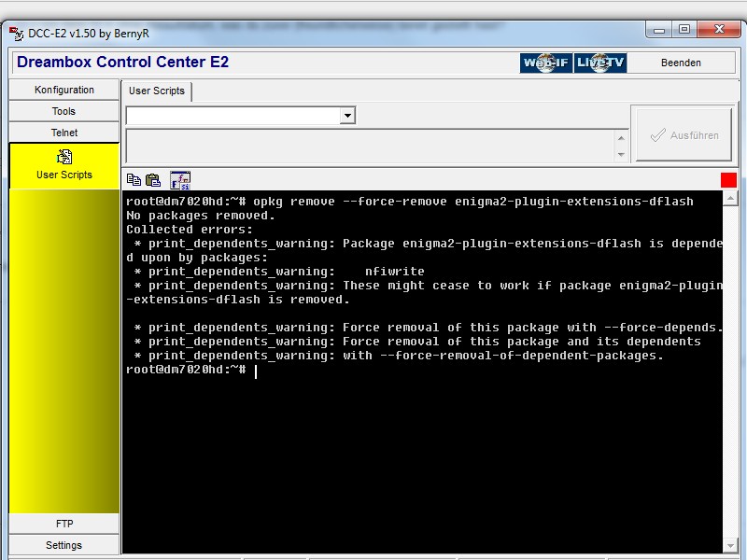
Task: Expand the user script selection dropdown
Action: point(347,116)
